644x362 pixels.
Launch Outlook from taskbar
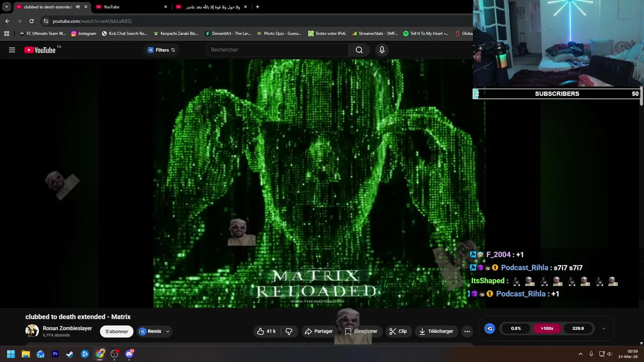(40, 354)
